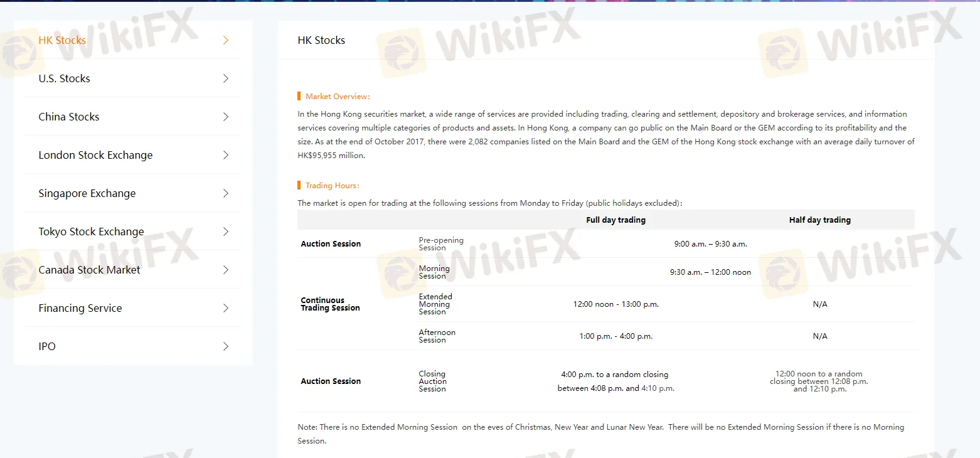Click the chevron icon beside China Stocks
The width and height of the screenshot is (980, 458).
pyautogui.click(x=226, y=117)
